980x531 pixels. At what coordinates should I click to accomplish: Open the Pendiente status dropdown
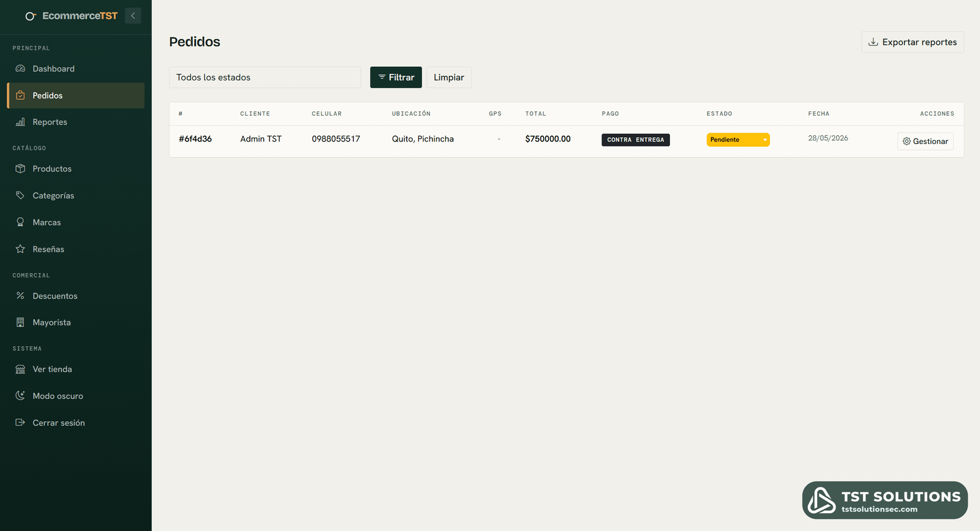pos(738,140)
